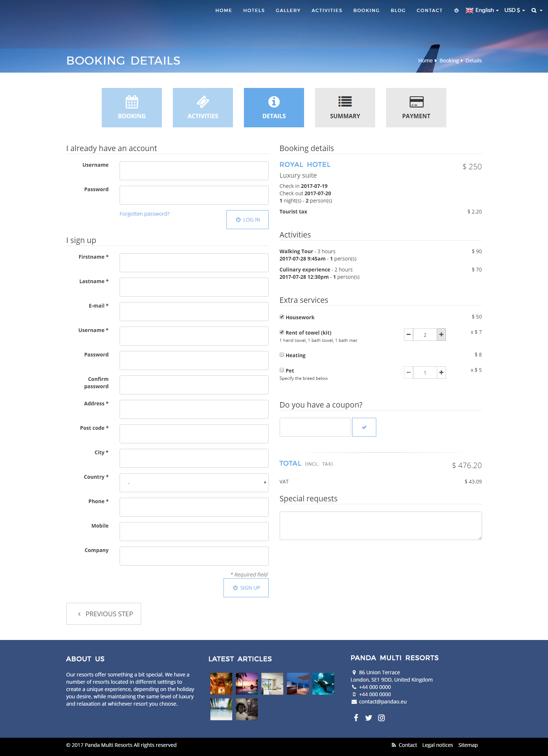Open the Booking step calendar icon
The height and width of the screenshot is (756, 548).
pos(132,102)
